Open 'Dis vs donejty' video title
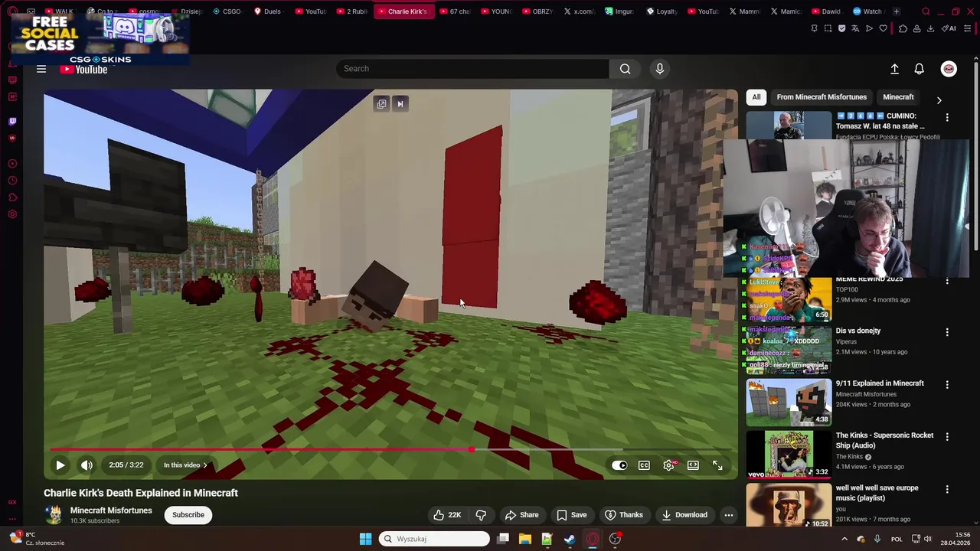 tap(858, 331)
